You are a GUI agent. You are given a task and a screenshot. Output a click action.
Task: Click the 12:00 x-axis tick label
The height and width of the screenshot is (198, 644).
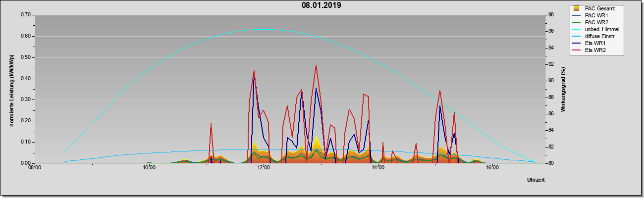(264, 168)
